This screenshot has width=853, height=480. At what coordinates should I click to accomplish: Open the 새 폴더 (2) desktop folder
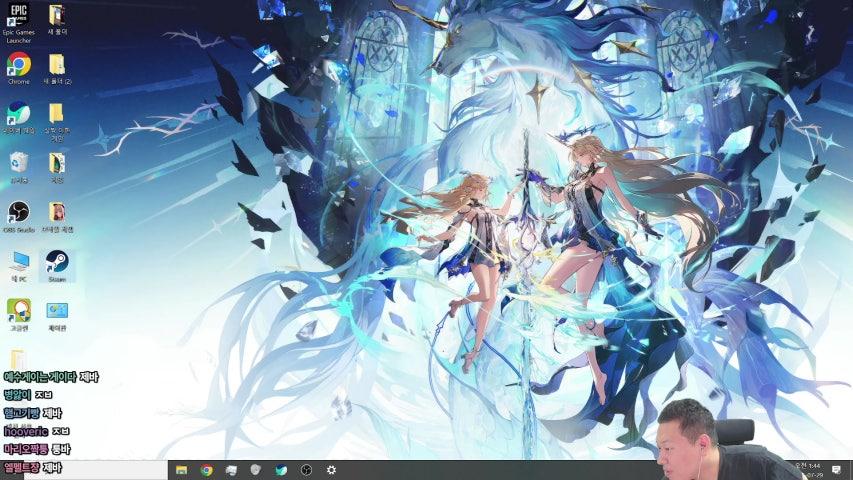click(x=57, y=69)
